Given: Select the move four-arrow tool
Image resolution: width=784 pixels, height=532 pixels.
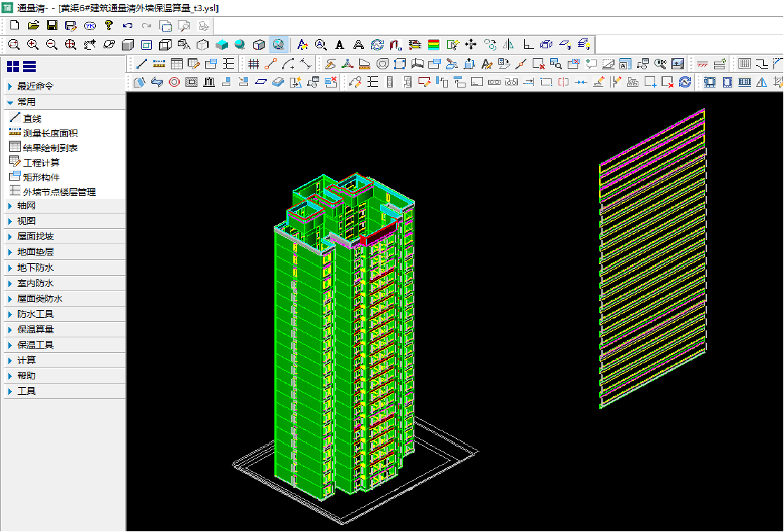Looking at the screenshot, I should tap(471, 45).
